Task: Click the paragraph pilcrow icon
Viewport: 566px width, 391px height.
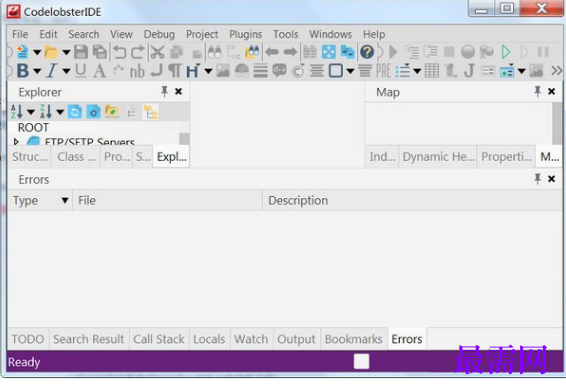Action: pyautogui.click(x=175, y=71)
